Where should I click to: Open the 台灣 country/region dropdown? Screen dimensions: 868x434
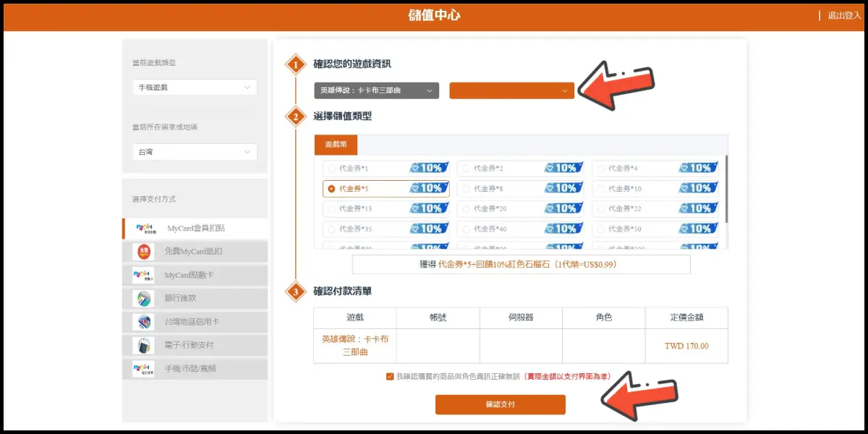click(195, 152)
